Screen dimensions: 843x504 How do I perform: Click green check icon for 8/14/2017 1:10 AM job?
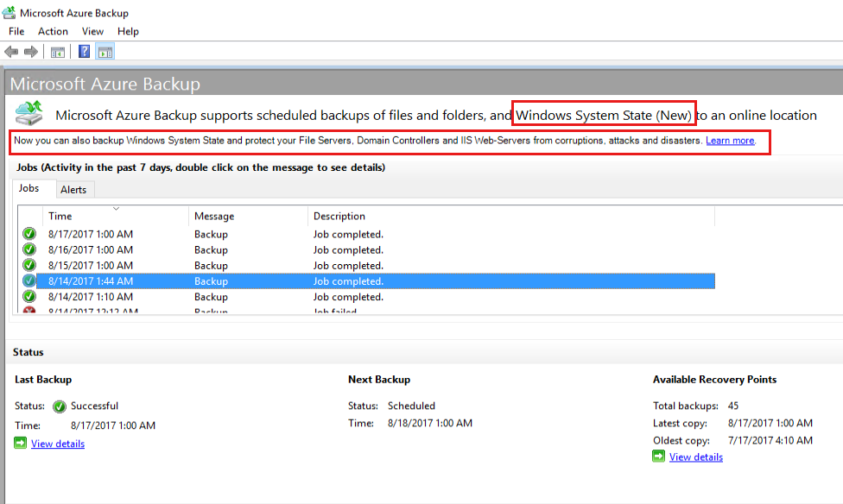tap(29, 296)
